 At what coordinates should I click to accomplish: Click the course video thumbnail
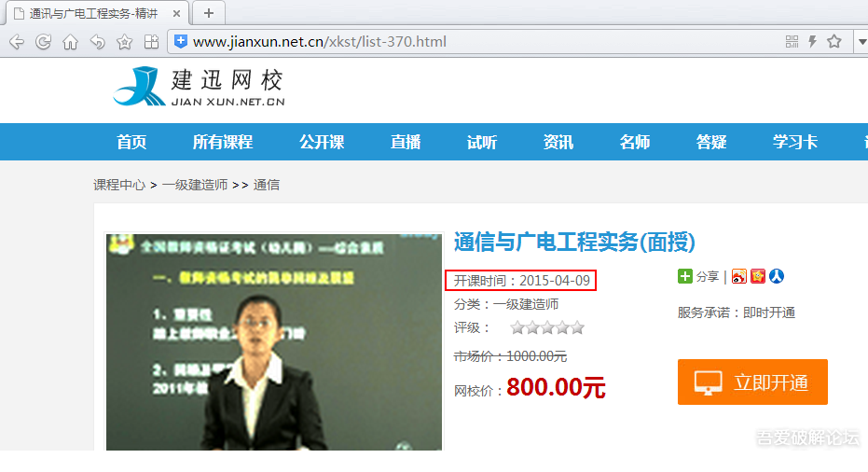pos(274,341)
